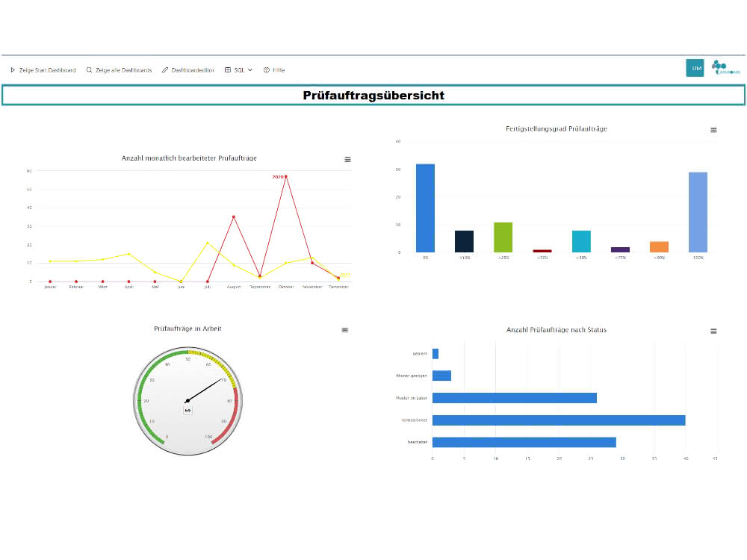The image size is (747, 560).
Task: Expand the SQL dropdown menu
Action: coord(238,70)
